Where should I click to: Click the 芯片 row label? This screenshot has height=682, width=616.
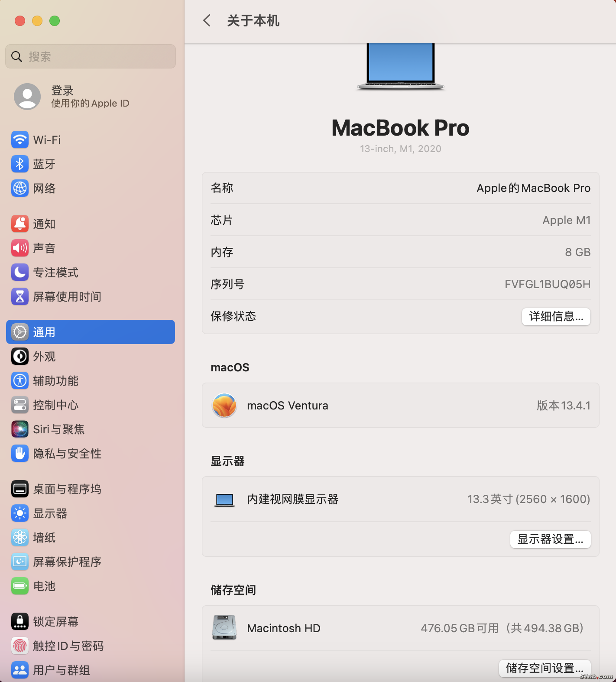pos(222,220)
